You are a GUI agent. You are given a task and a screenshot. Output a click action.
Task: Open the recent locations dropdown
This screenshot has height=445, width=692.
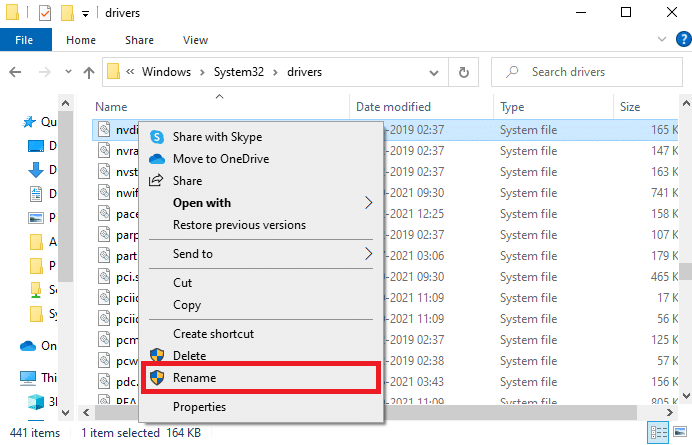pyautogui.click(x=68, y=72)
